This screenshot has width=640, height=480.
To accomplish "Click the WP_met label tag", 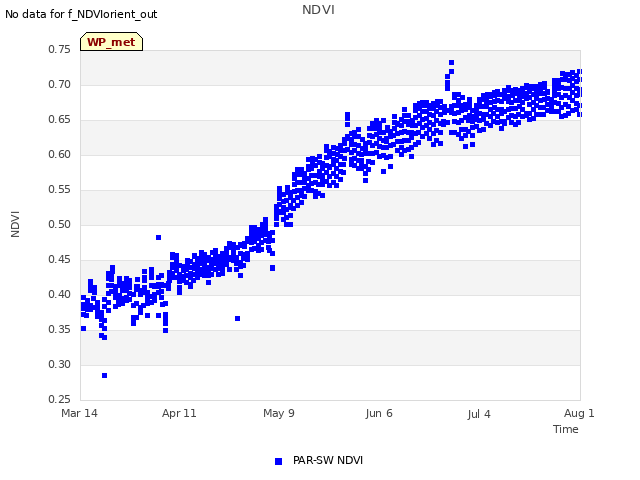I will tap(111, 42).
